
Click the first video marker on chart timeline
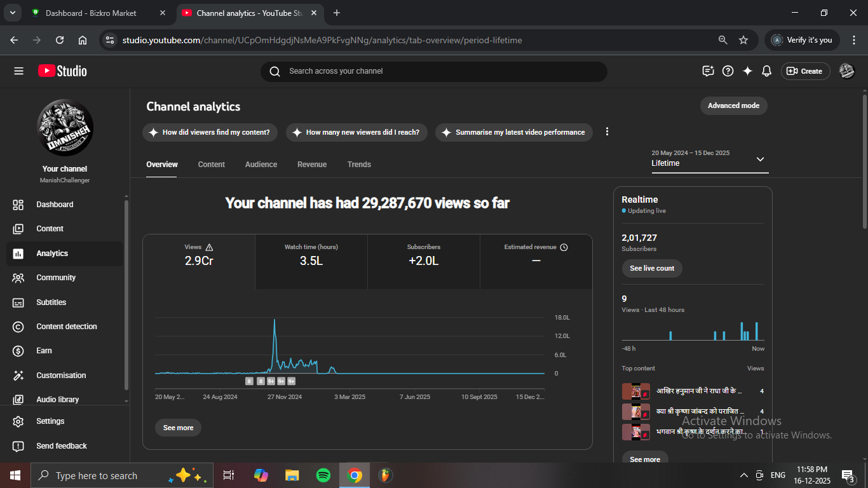coord(250,381)
